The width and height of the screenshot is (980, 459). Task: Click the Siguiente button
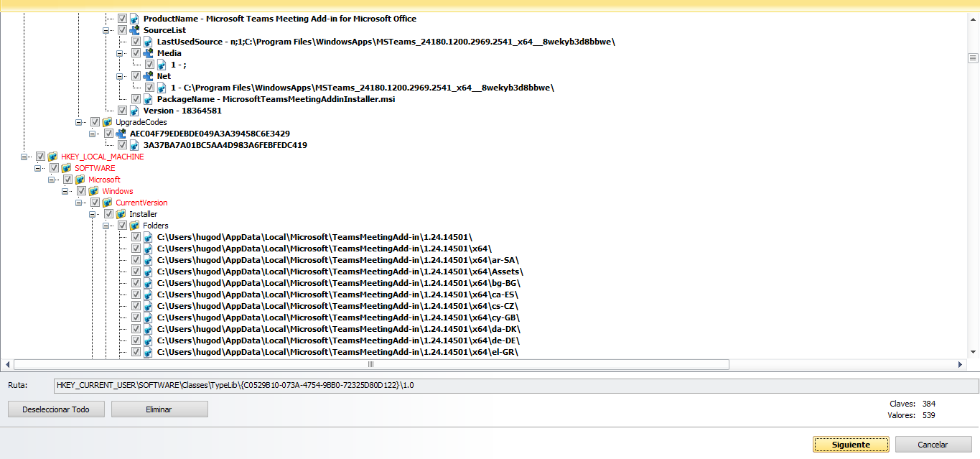tap(851, 445)
